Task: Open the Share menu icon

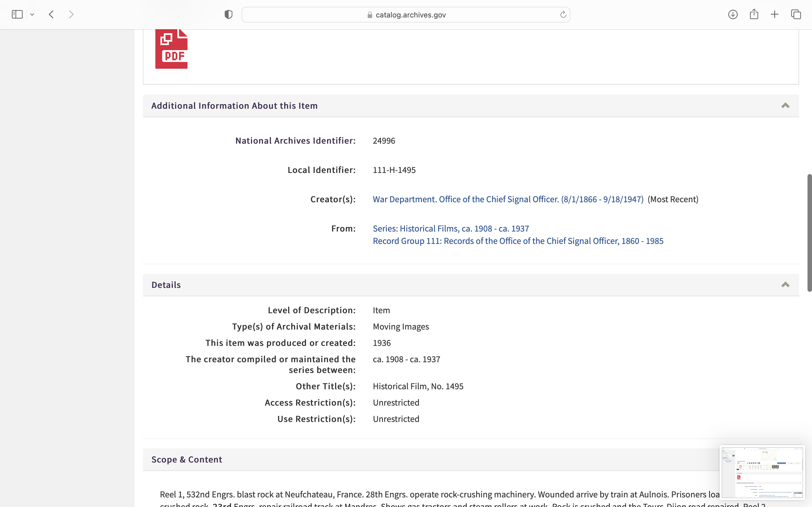Action: tap(754, 14)
